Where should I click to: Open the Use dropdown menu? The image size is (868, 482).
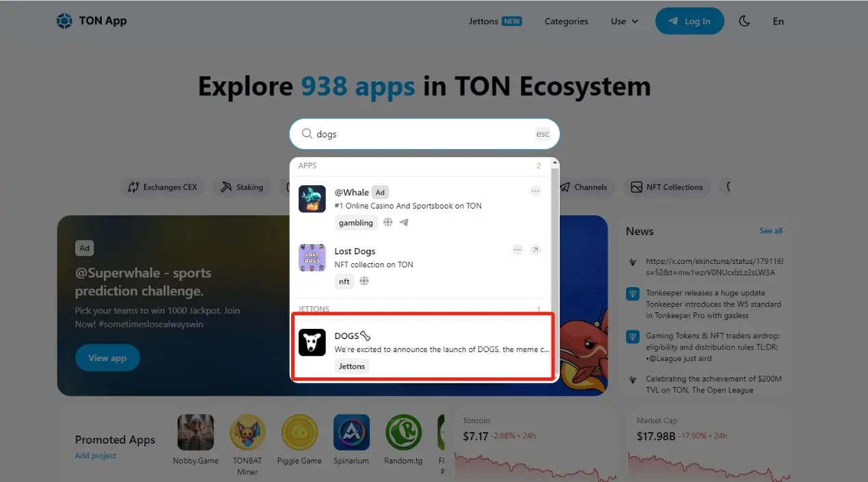624,21
